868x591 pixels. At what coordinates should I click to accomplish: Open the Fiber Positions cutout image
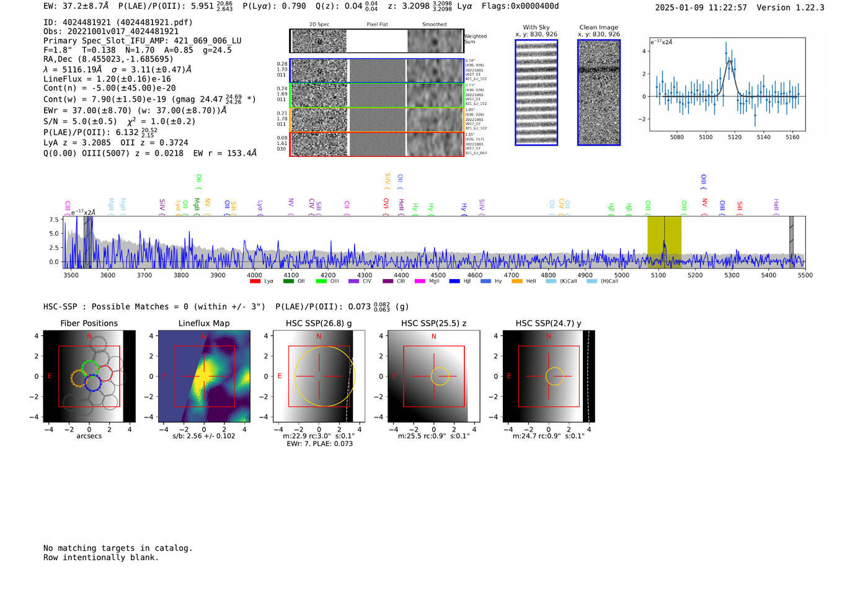coord(89,376)
